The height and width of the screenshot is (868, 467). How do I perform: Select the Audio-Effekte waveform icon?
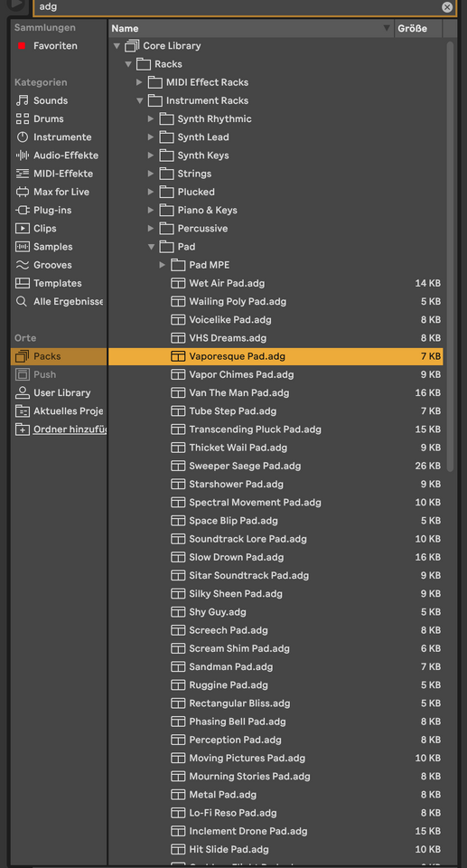pyautogui.click(x=23, y=155)
